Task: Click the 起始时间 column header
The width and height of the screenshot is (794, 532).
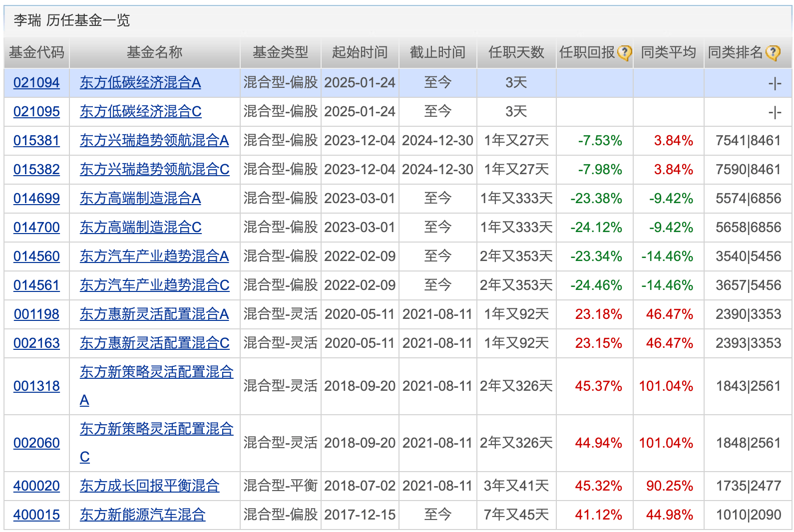Action: pyautogui.click(x=360, y=52)
